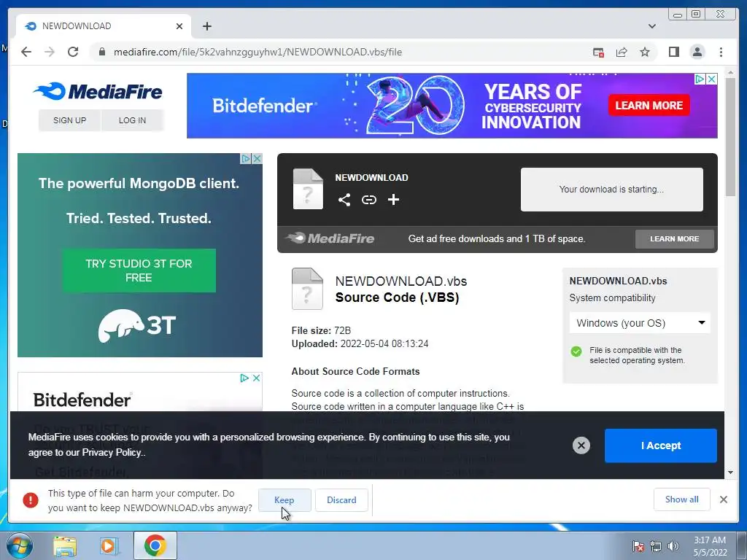
Task: Open the Chrome profile avatar
Action: point(697,52)
